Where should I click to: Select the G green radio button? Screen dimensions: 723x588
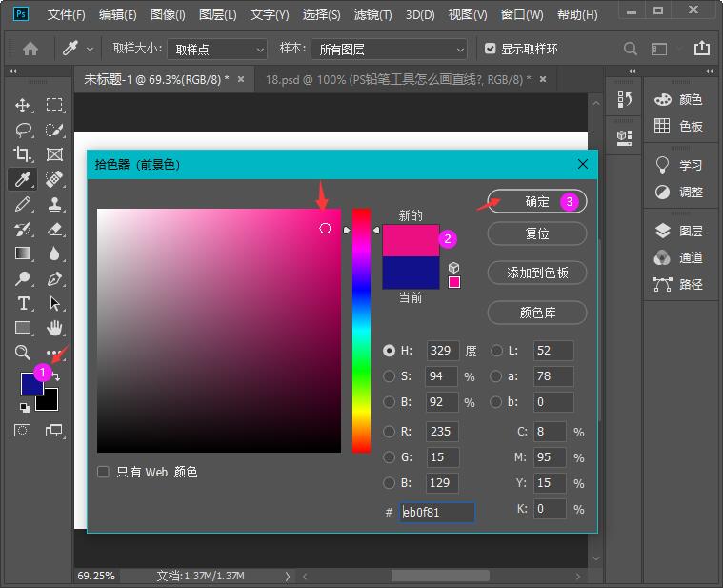pyautogui.click(x=390, y=457)
